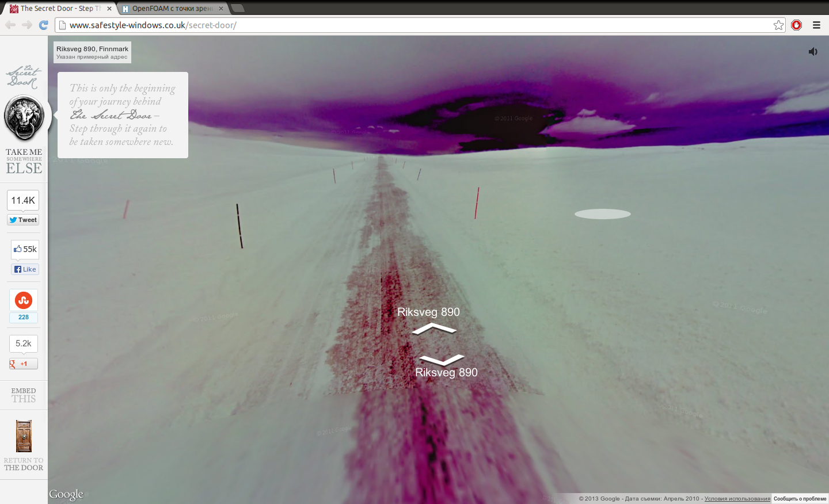Image resolution: width=829 pixels, height=504 pixels.
Task: Move backward using the lower street arrow
Action: pos(442,360)
